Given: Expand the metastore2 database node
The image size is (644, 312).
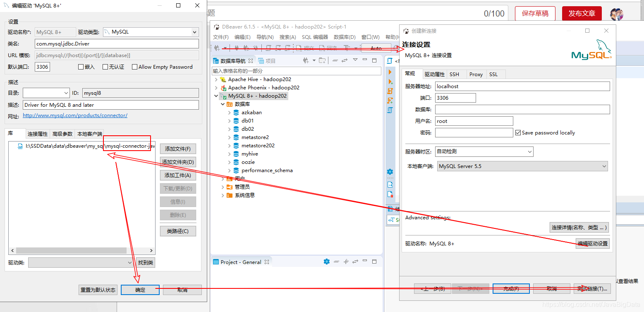Looking at the screenshot, I should pyautogui.click(x=230, y=137).
